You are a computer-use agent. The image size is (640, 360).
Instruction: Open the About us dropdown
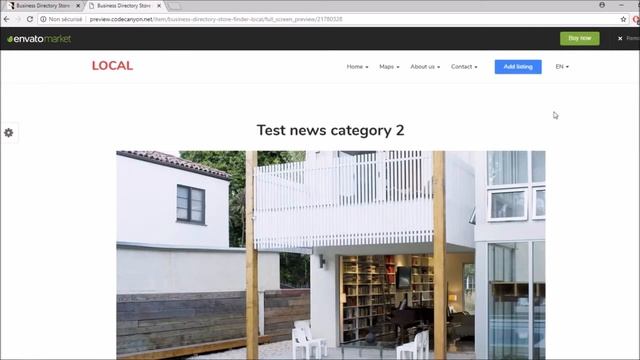425,67
